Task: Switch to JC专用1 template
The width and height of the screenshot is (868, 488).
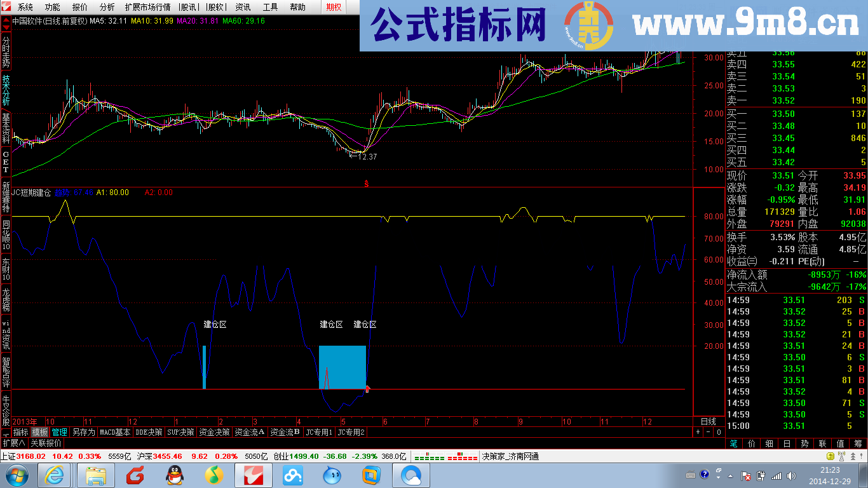Action: coord(320,431)
